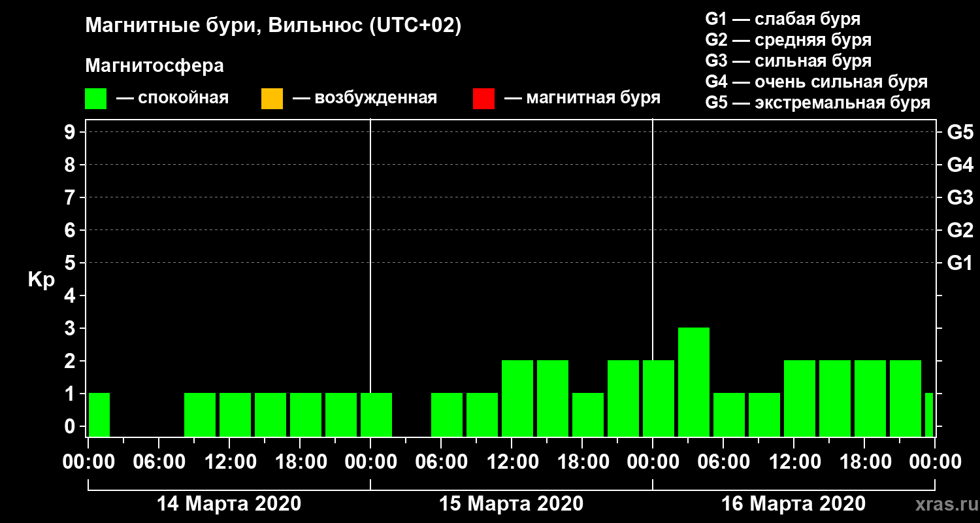
Task: Click the '15 Марта 2020' date label
Action: click(x=512, y=504)
